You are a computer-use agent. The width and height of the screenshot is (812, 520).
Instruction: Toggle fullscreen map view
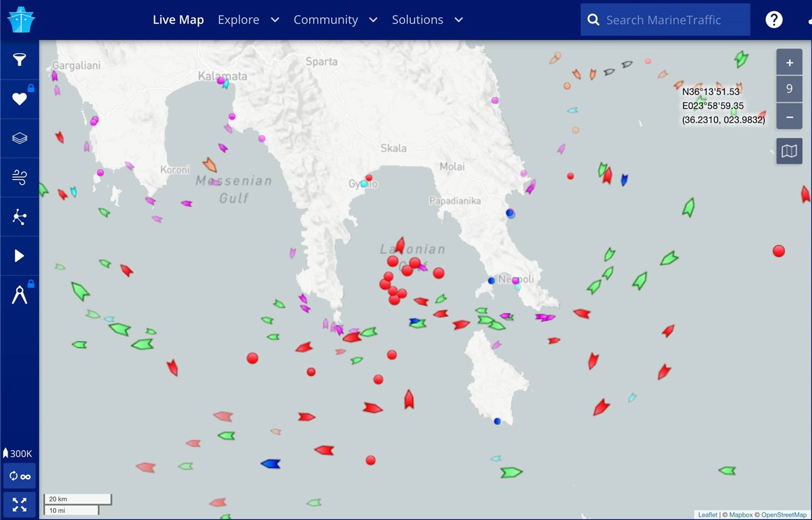click(x=19, y=504)
